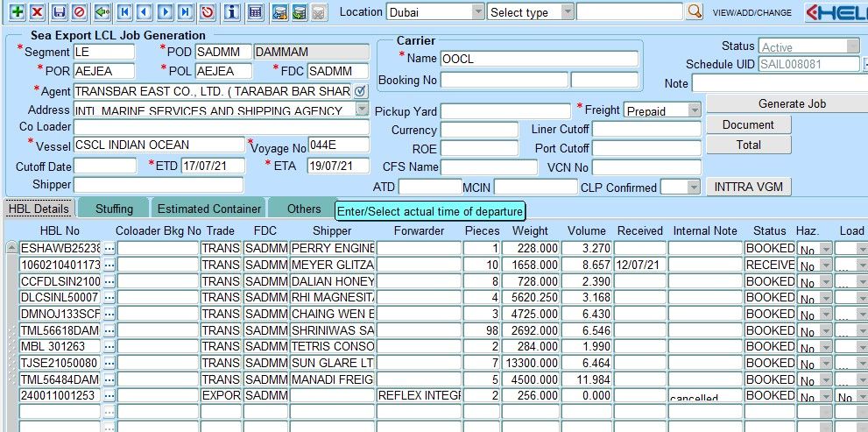This screenshot has height=432, width=868.
Task: Switch to the Estimated Container tab
Action: 209,209
